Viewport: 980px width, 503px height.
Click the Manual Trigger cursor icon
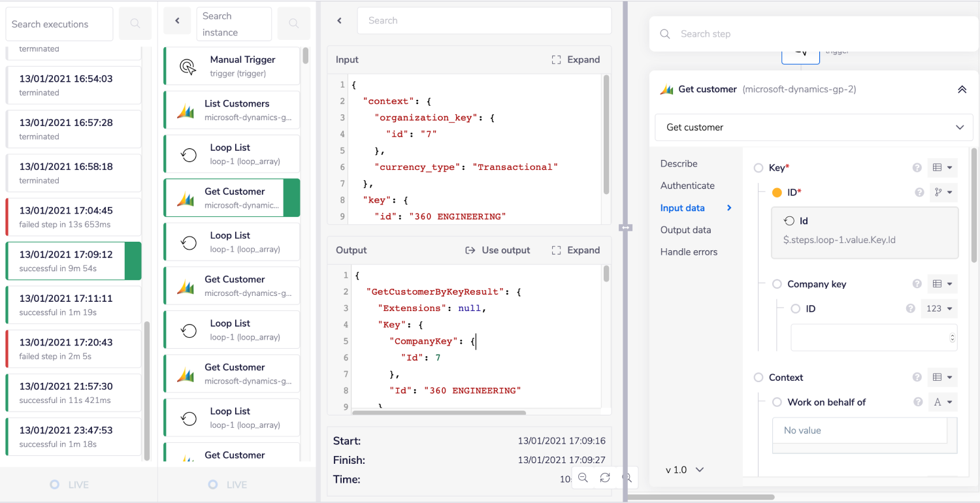click(x=188, y=66)
